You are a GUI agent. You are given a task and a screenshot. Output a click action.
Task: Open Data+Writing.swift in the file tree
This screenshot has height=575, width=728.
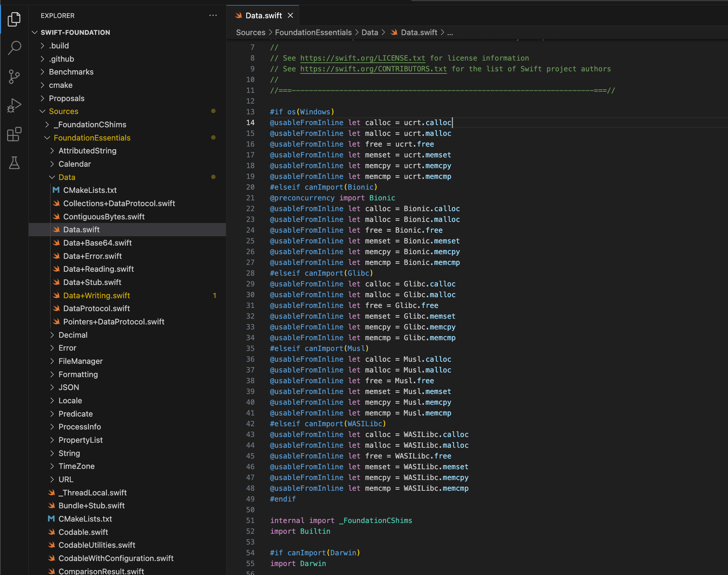coord(96,295)
